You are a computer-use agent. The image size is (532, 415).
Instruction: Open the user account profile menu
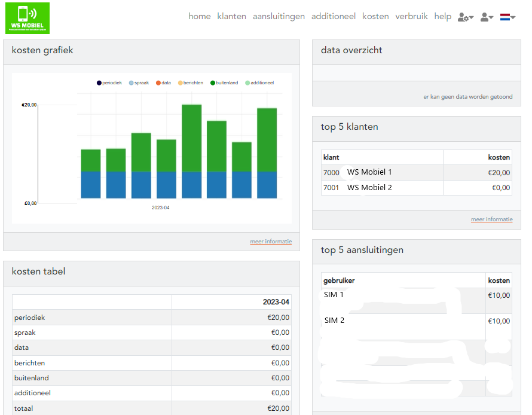coord(487,17)
